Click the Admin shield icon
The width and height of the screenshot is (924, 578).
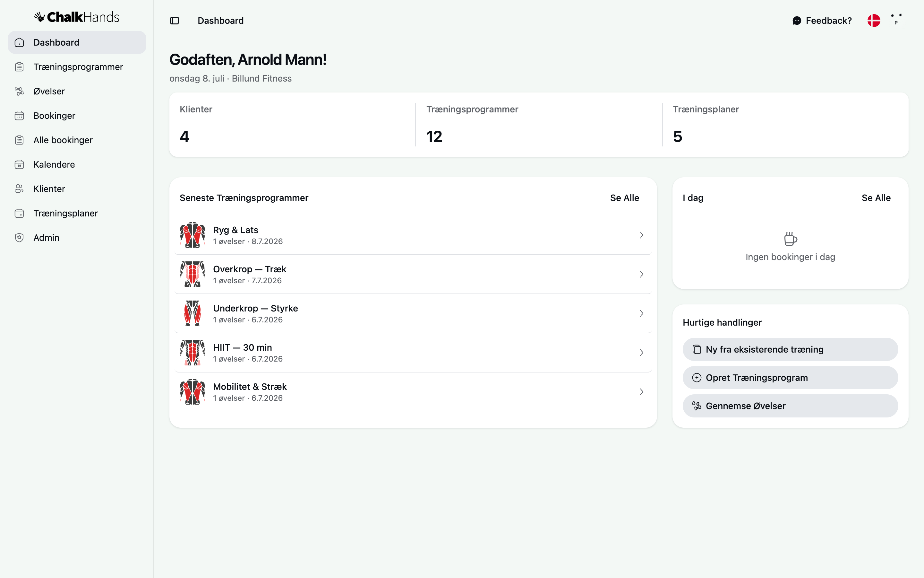click(x=20, y=238)
